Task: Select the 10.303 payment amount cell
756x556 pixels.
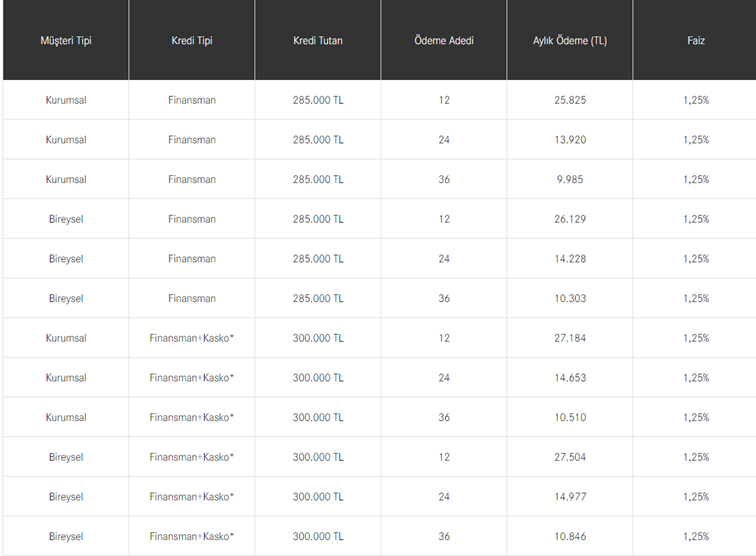Action: point(570,299)
